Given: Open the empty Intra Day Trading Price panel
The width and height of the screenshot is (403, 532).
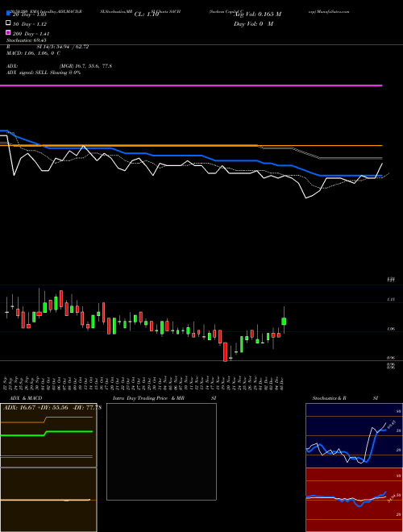Looking at the screenshot, I should (161, 451).
